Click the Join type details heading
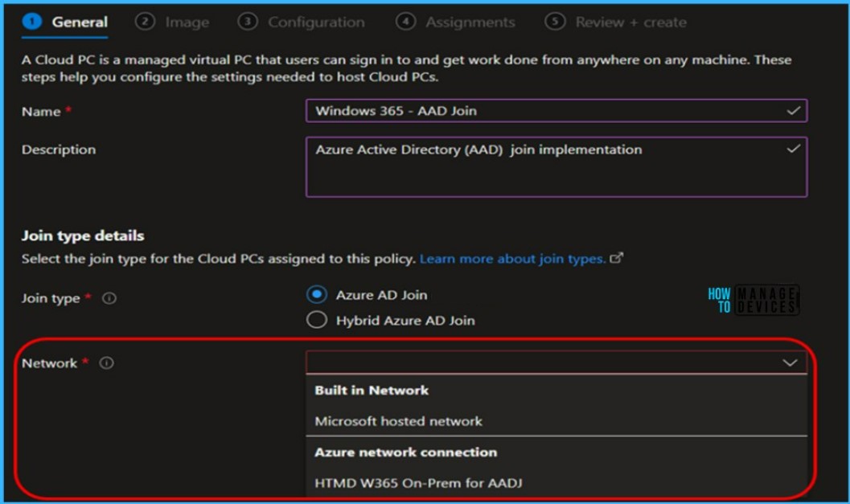Viewport: 850px width, 504px height. tap(83, 236)
